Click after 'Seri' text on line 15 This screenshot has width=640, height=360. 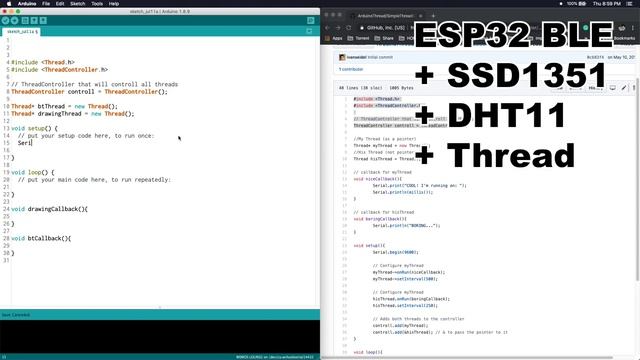click(32, 143)
